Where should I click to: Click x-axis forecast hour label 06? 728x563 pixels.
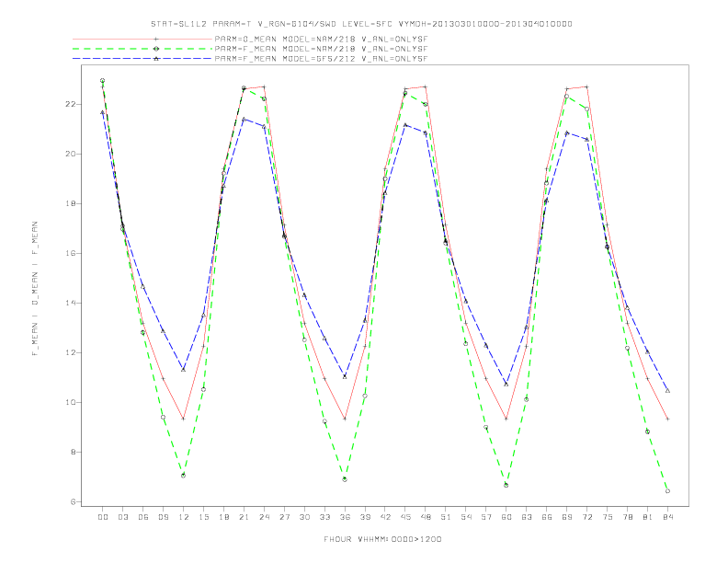tap(143, 517)
